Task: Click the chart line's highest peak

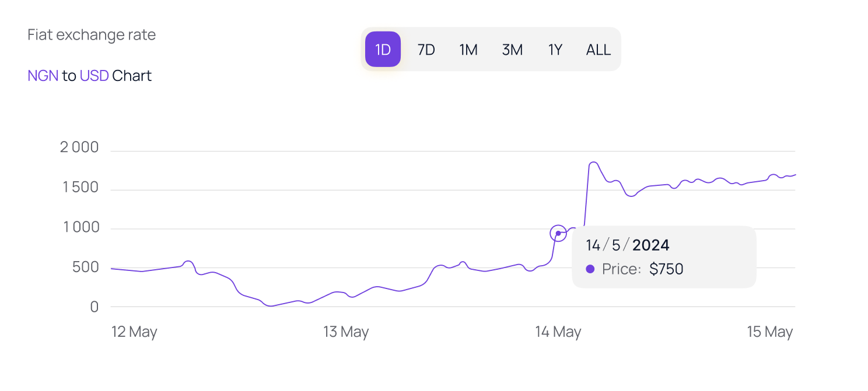Action: (593, 163)
